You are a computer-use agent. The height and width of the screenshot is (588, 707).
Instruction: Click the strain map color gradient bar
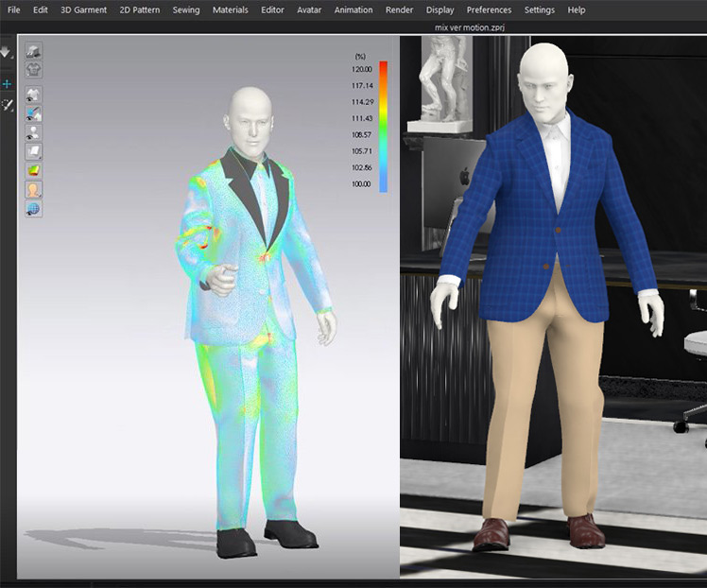[383, 127]
